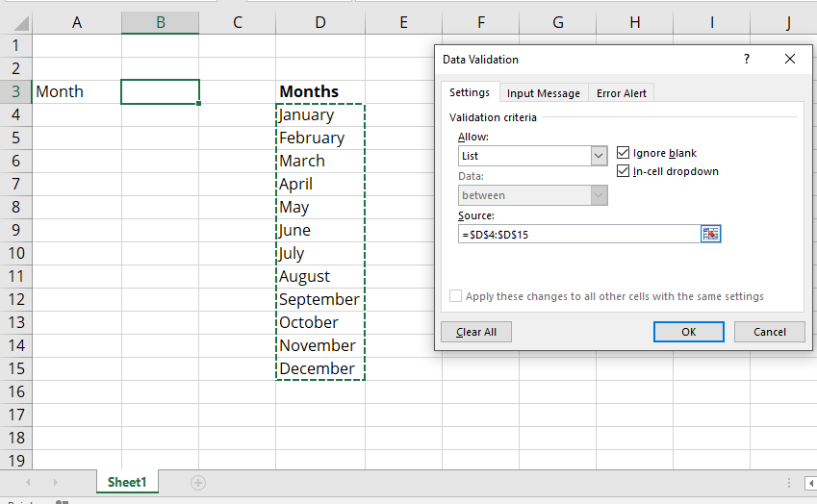Viewport: 817px width, 504px height.
Task: Close the Data Validation dialog
Action: [x=790, y=59]
